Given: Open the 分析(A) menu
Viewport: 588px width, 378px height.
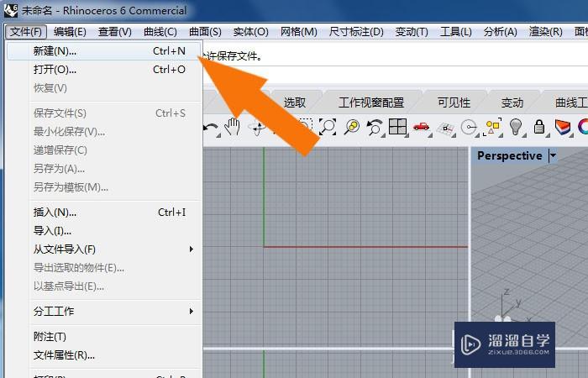Looking at the screenshot, I should click(x=501, y=32).
